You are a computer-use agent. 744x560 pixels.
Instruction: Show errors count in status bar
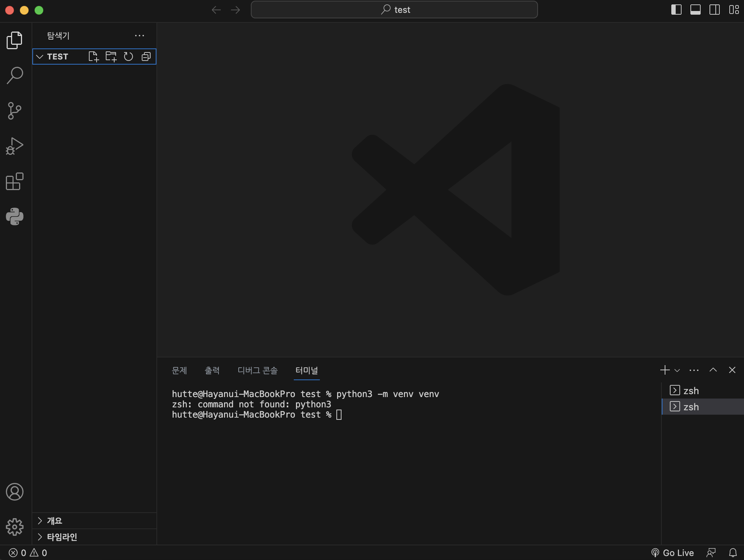(17, 553)
